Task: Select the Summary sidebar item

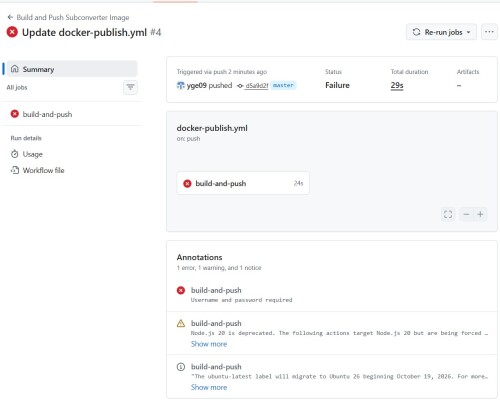Action: [x=72, y=69]
